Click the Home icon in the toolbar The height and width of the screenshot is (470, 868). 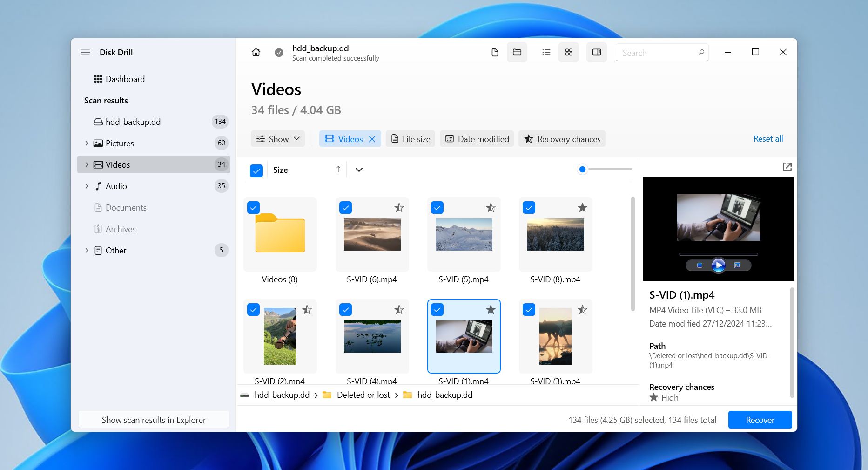coord(256,52)
